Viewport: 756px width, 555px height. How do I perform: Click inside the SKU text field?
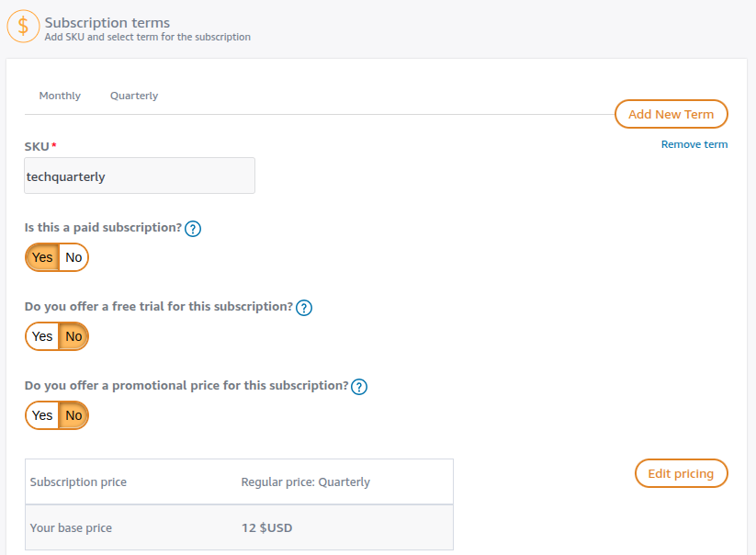click(139, 176)
